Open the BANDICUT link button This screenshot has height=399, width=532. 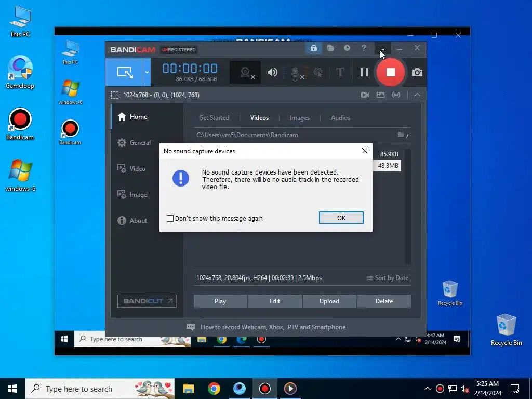pyautogui.click(x=147, y=301)
